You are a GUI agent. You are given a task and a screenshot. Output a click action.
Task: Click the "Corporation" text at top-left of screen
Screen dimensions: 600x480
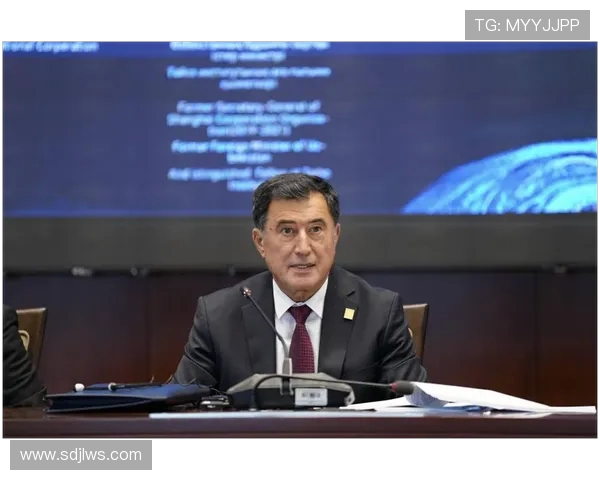[50, 47]
